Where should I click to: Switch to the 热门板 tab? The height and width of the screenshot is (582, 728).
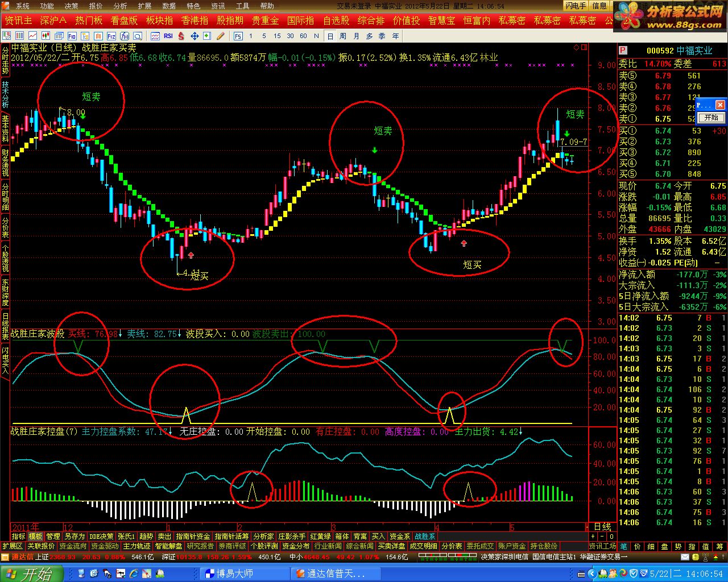89,20
